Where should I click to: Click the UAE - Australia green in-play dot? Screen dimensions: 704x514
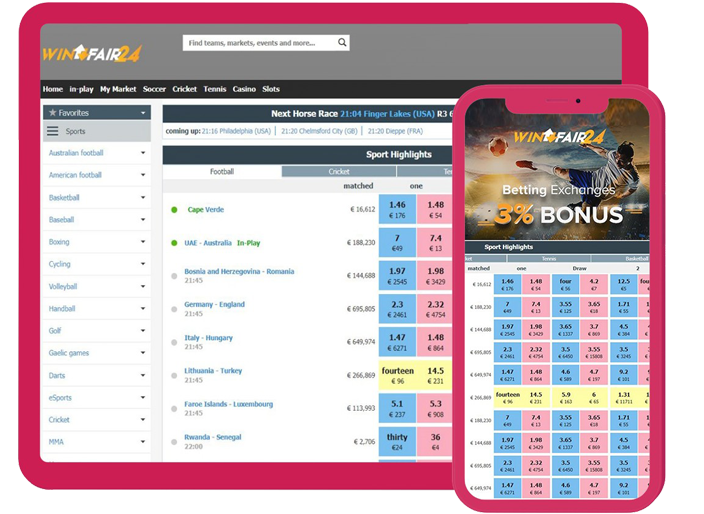coord(174,243)
